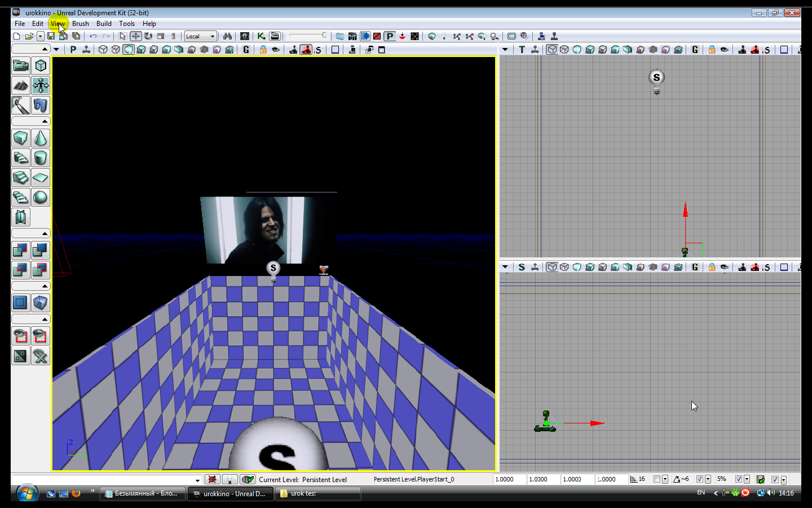
Task: Hide selected actors icon
Action: click(x=41, y=336)
